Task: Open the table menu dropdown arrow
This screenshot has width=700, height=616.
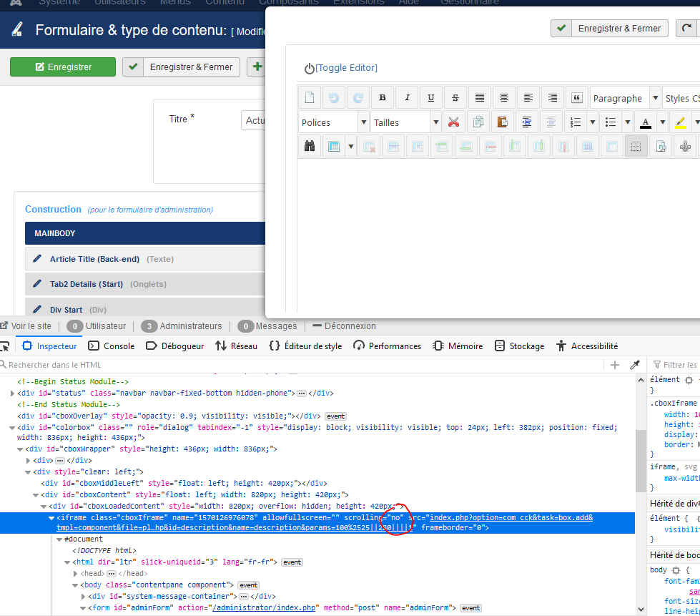Action: click(351, 146)
